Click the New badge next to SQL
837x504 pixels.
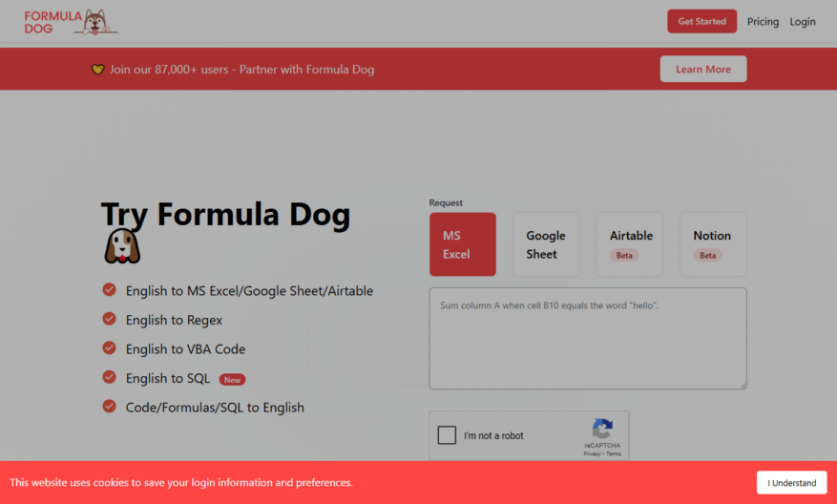tap(232, 380)
